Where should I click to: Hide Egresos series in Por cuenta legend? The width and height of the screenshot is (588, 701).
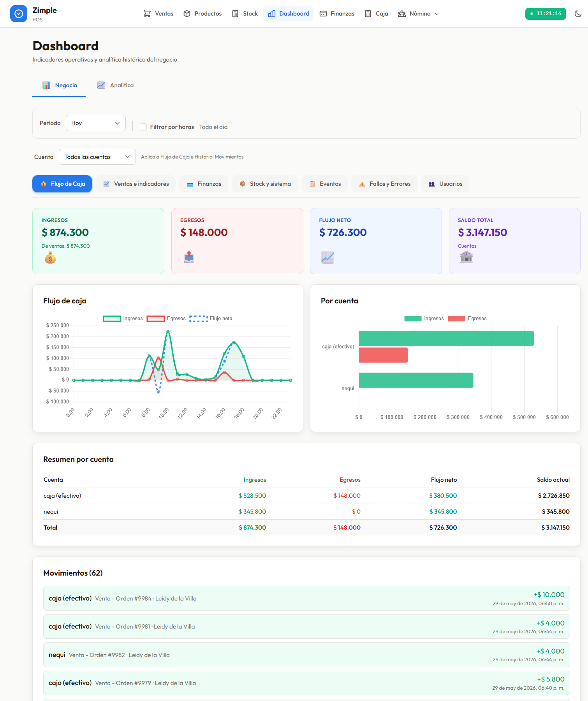coord(467,319)
